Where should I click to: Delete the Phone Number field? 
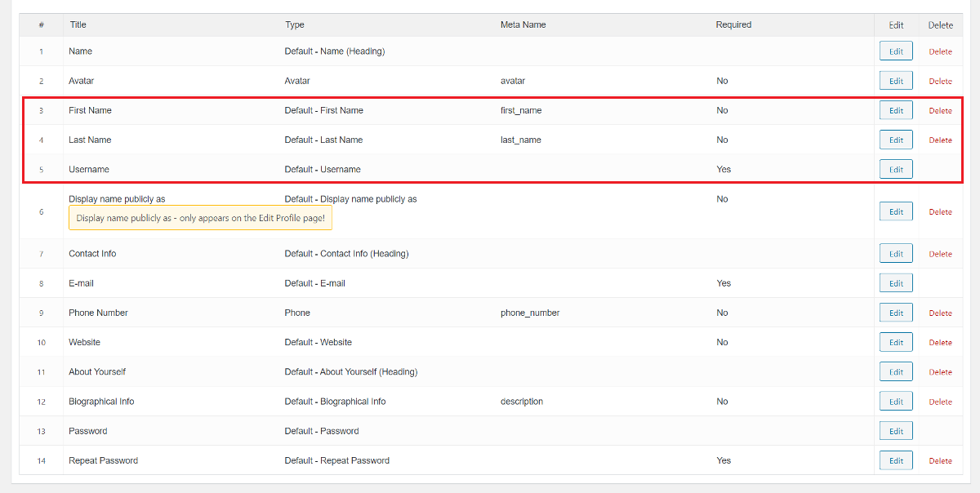[x=940, y=313]
